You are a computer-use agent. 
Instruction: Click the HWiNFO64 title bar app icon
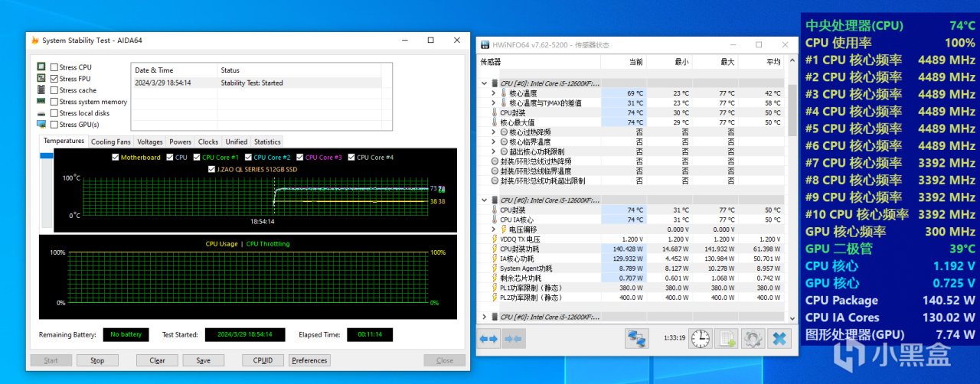[485, 44]
